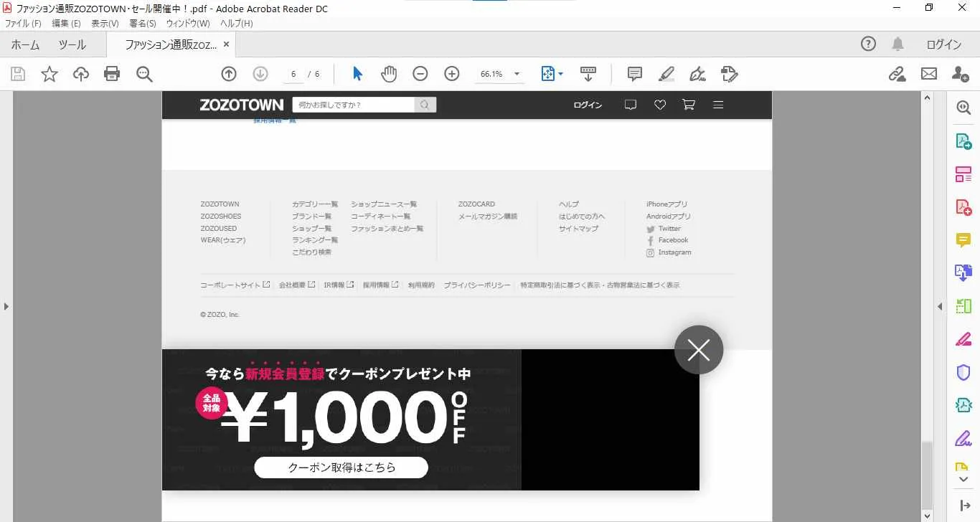Open Help question mark icon

click(868, 44)
